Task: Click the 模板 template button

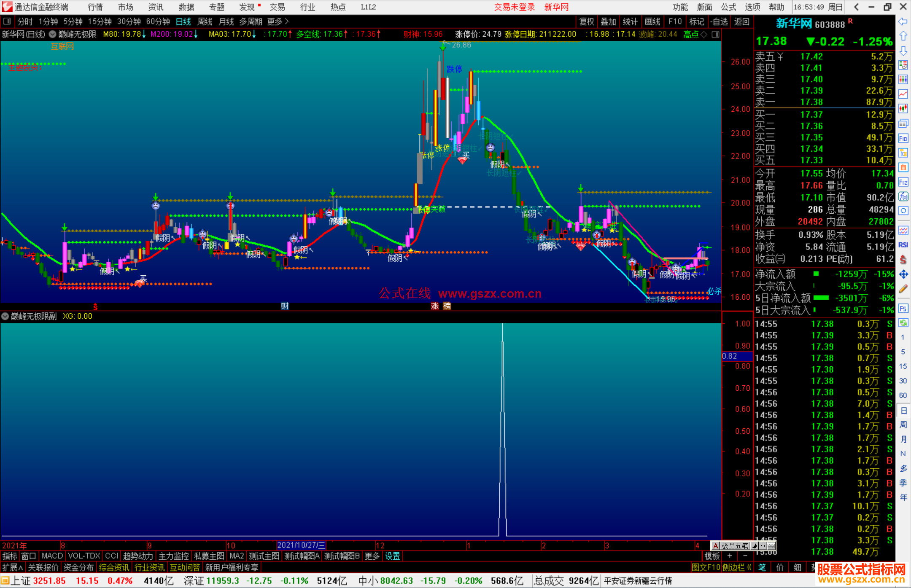Action: point(712,556)
